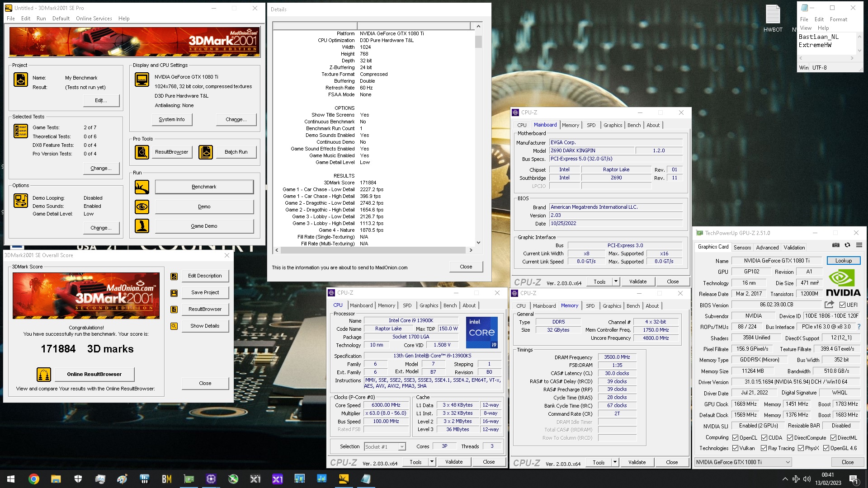Click the BIOS share/export icon in GPU-Z
This screenshot has height=488, width=868.
pyautogui.click(x=829, y=305)
